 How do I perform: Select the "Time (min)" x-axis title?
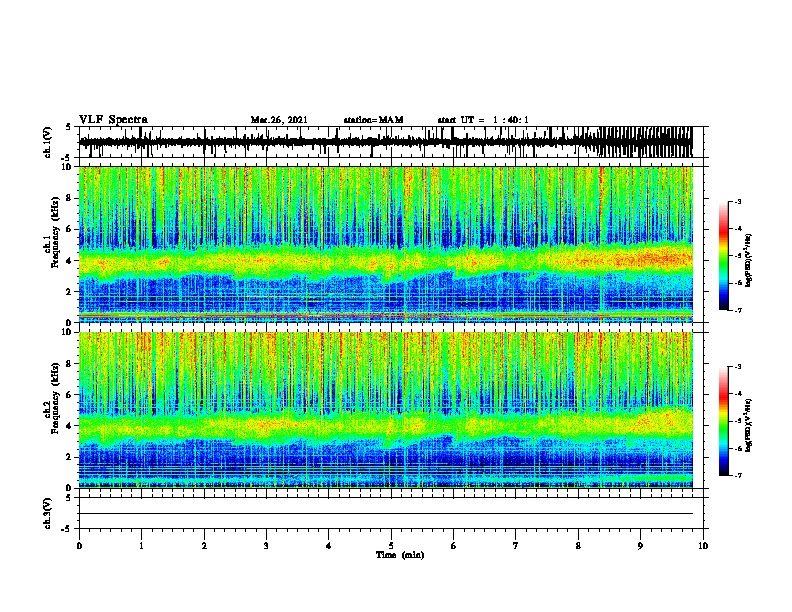(400, 555)
